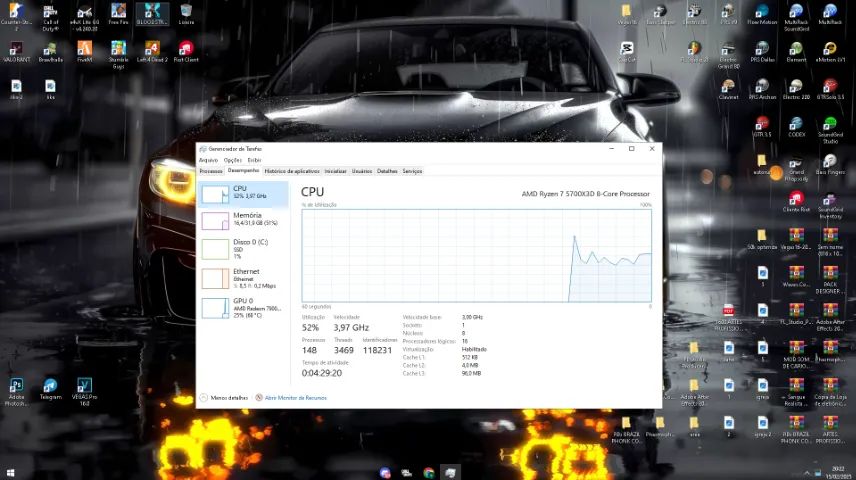Switch to the Inicializar tab

pos(335,171)
